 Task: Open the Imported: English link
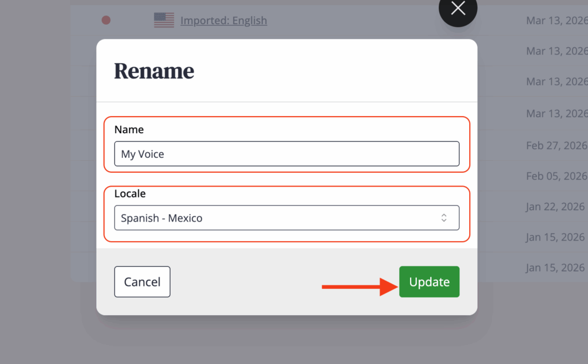223,21
